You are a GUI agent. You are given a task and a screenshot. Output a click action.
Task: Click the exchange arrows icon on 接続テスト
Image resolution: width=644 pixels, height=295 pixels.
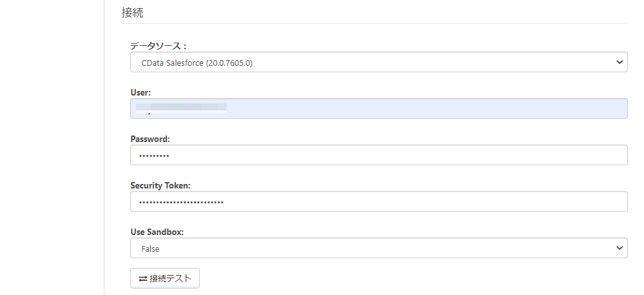tap(142, 279)
